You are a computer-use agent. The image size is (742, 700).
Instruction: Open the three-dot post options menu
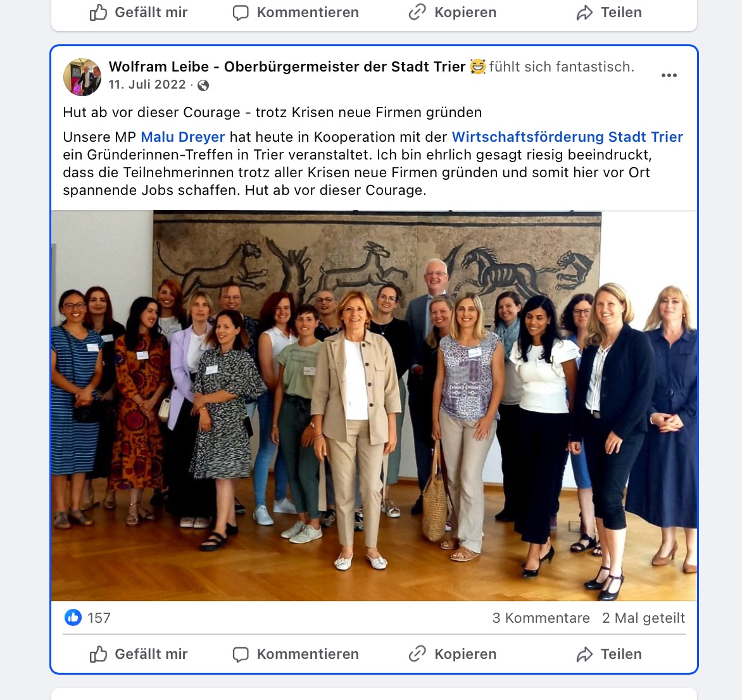coord(669,76)
